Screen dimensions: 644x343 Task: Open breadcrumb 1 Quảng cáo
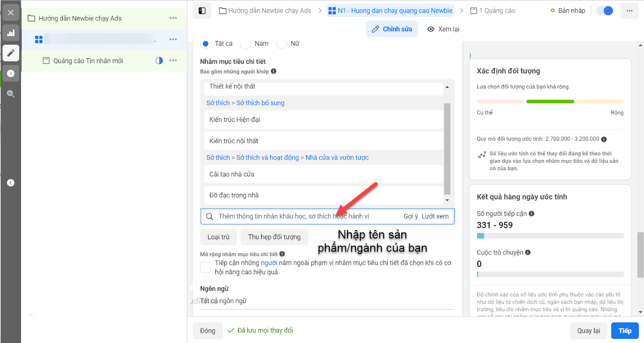[x=493, y=11]
